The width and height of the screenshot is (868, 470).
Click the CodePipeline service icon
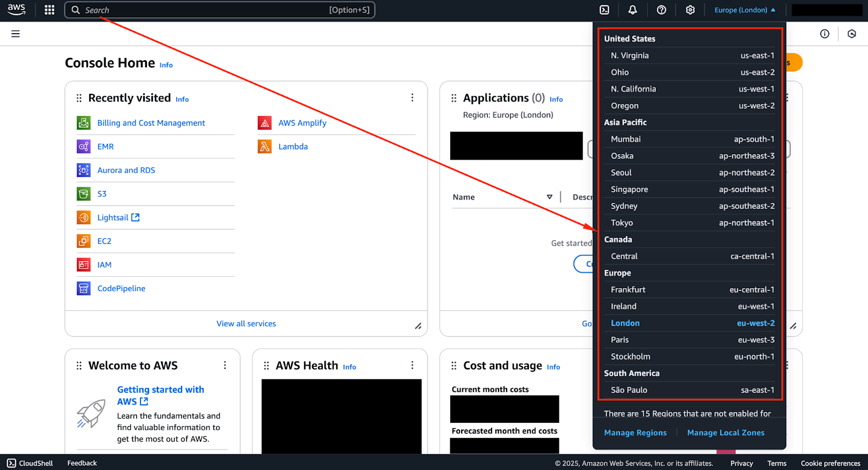tap(84, 288)
